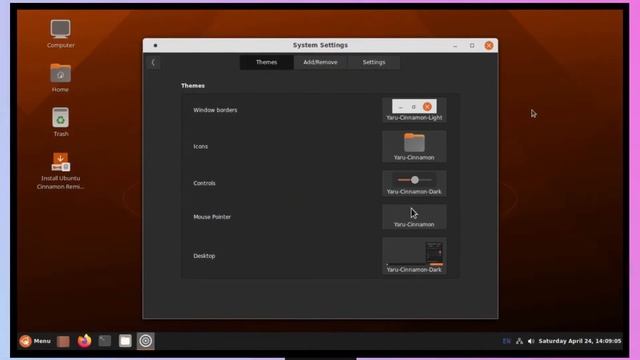The width and height of the screenshot is (640, 360).
Task: Switch to the Themes tab
Action: pos(267,62)
